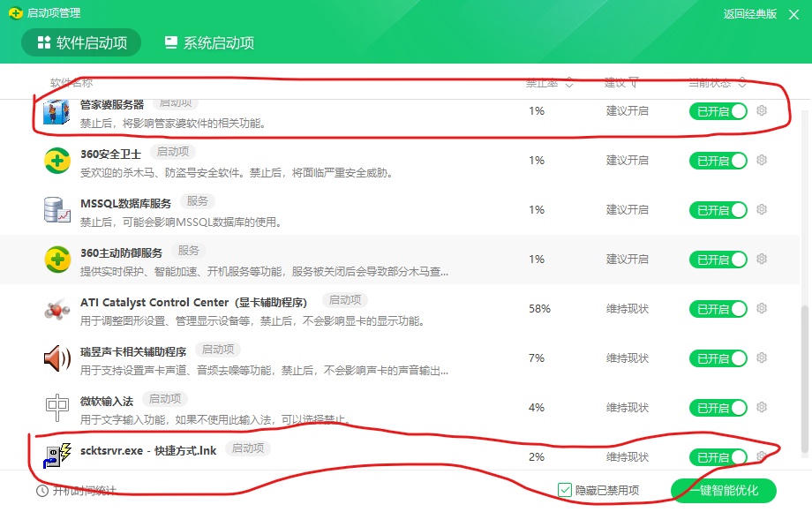
Task: Select the MSSQL数据库服务 database icon
Action: [57, 210]
